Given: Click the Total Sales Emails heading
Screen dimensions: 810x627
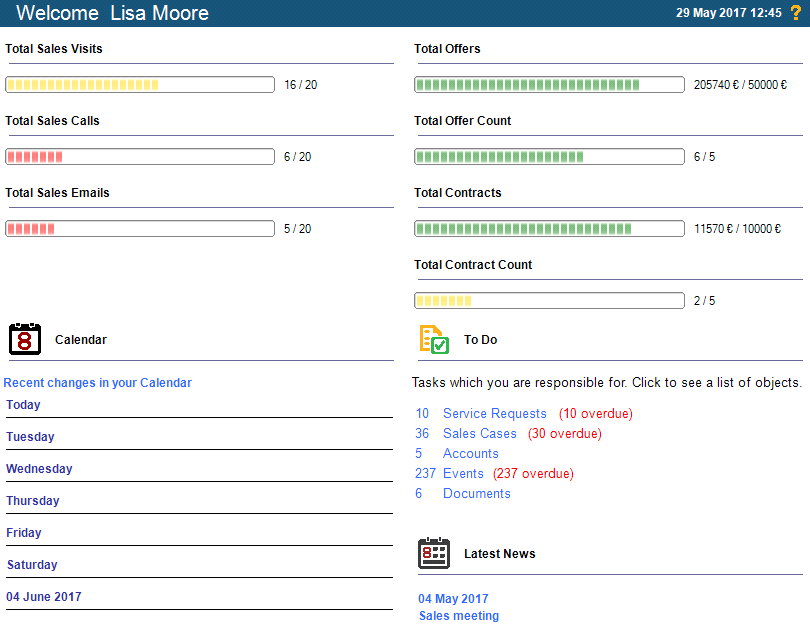Looking at the screenshot, I should pos(57,193).
